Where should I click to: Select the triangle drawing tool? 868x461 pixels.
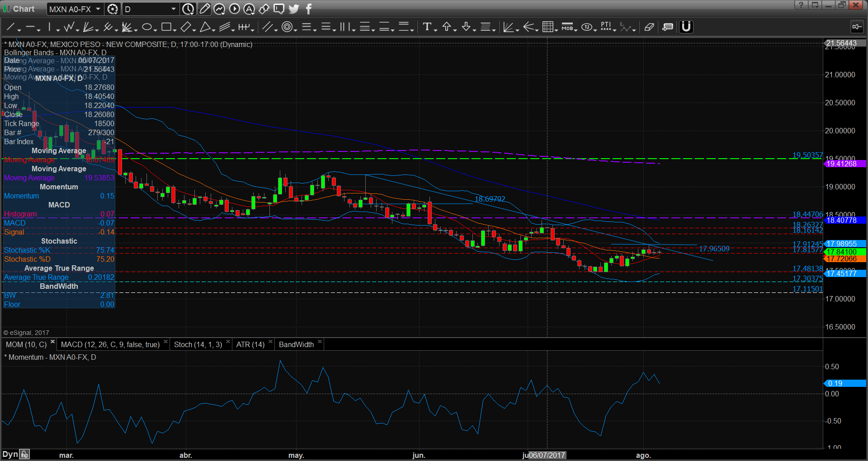[205, 27]
